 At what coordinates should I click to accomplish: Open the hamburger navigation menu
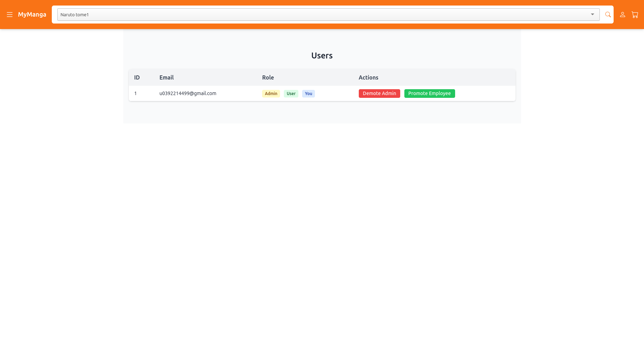tap(10, 15)
